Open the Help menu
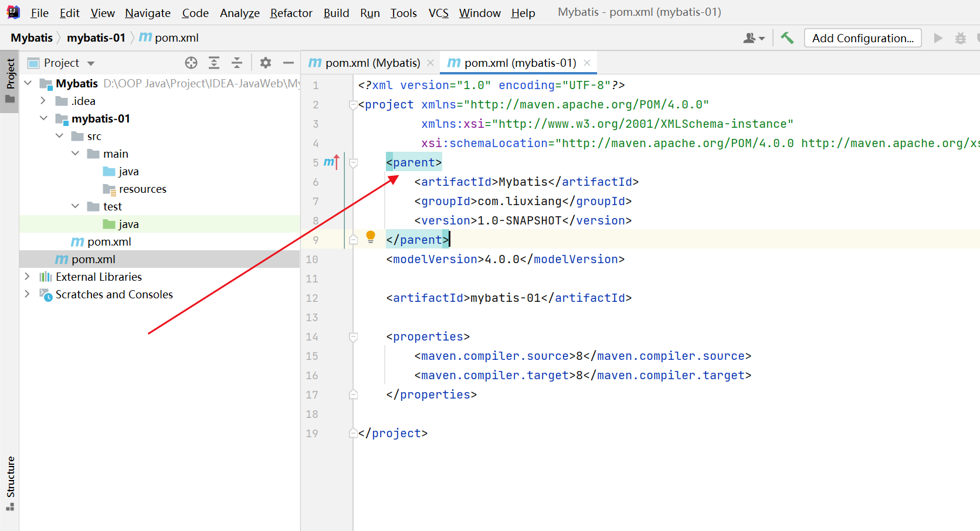 pos(523,13)
